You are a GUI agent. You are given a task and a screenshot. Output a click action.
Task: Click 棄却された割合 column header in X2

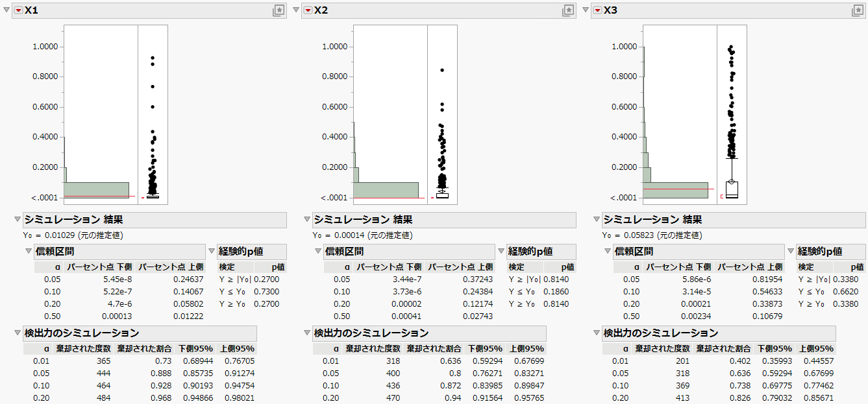436,349
